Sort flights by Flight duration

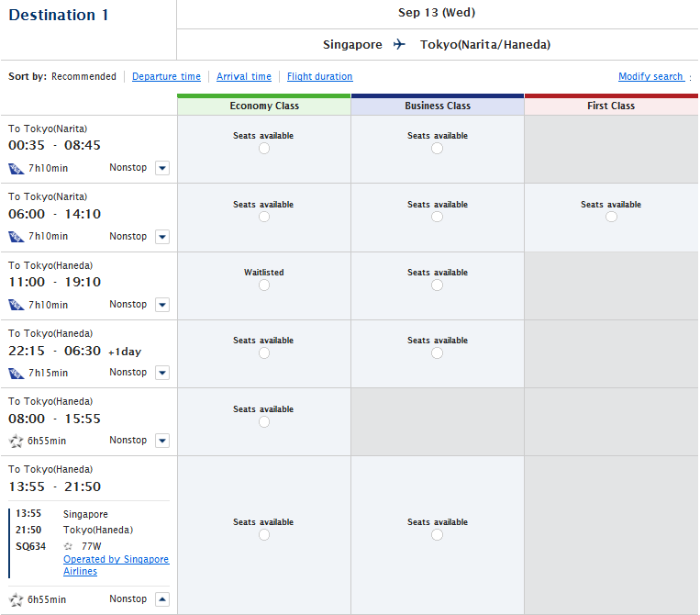point(319,77)
